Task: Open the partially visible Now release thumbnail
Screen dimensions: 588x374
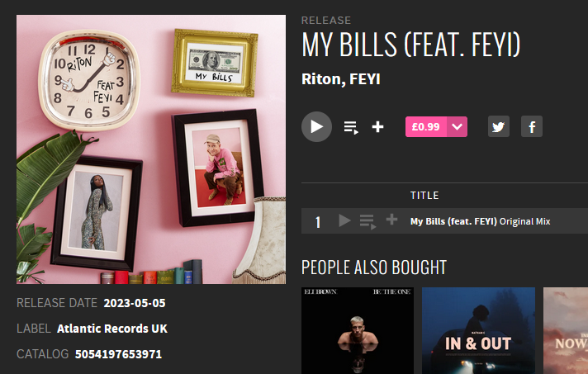Action: tap(566, 330)
